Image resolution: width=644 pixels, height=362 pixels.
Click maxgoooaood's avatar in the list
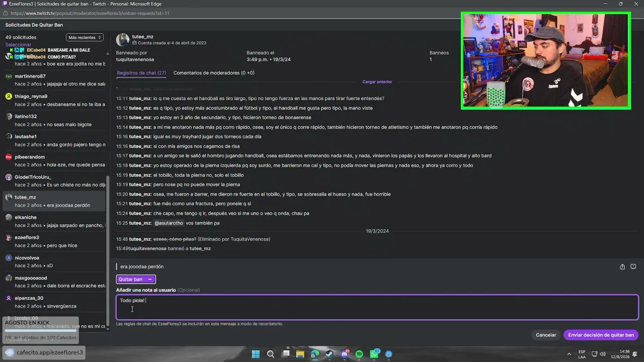coord(9,278)
